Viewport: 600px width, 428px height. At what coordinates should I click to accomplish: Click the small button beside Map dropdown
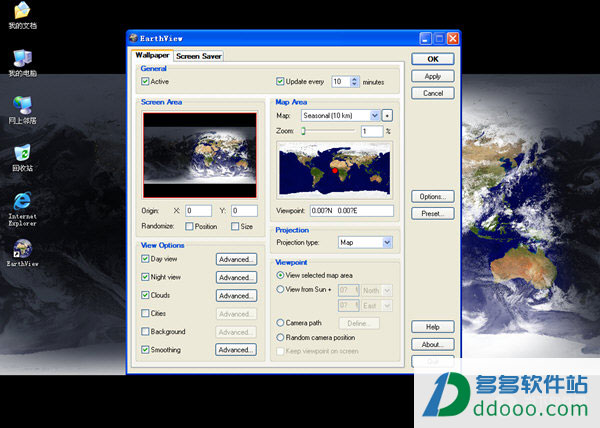click(x=387, y=116)
